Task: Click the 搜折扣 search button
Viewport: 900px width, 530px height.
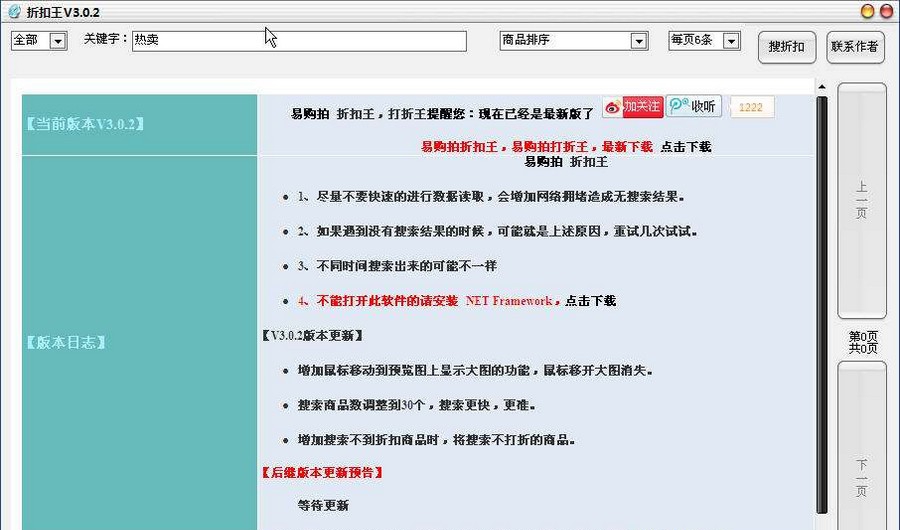Action: pyautogui.click(x=787, y=47)
